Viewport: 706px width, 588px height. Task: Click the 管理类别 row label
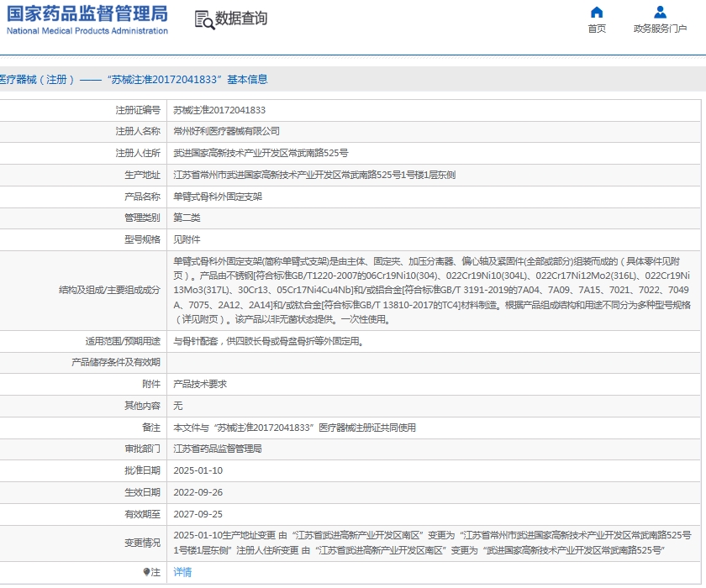[x=142, y=218]
